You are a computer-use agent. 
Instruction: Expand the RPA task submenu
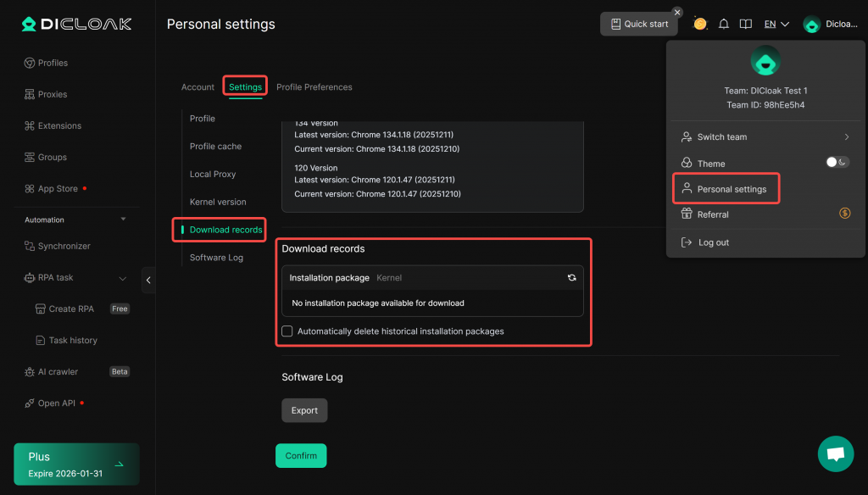point(123,278)
